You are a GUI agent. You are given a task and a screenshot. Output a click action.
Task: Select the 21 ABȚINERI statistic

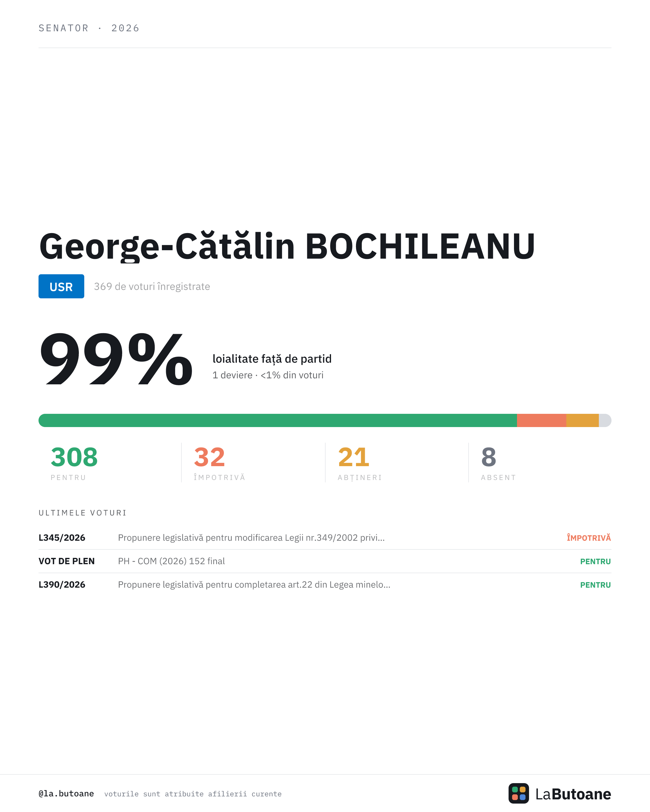360,463
